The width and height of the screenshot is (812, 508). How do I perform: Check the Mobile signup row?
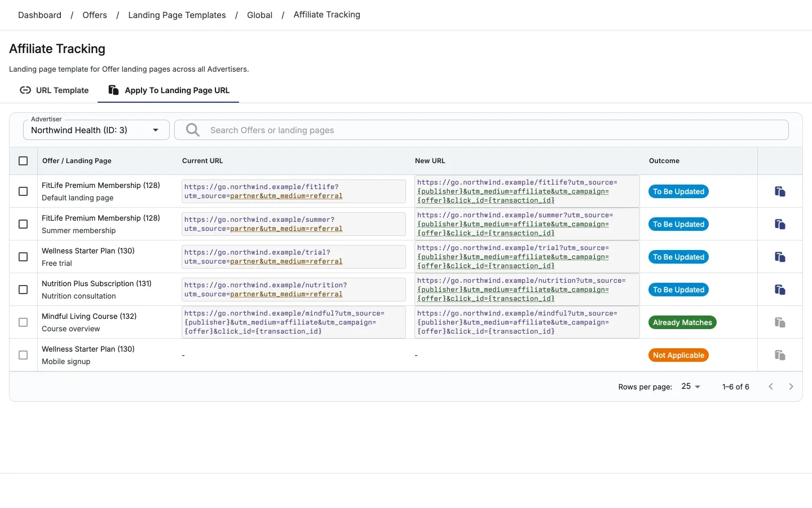[x=23, y=355]
